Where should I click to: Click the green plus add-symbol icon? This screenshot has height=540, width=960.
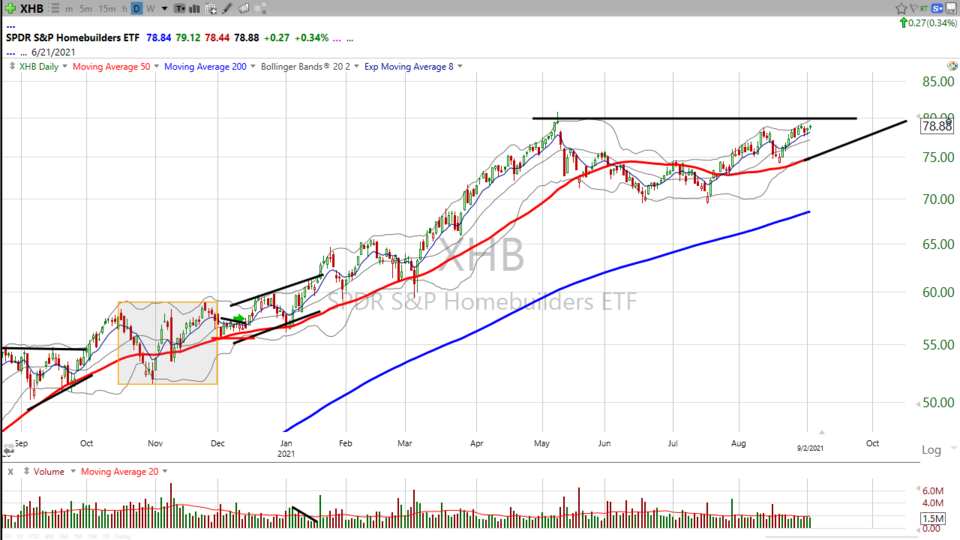[10, 9]
